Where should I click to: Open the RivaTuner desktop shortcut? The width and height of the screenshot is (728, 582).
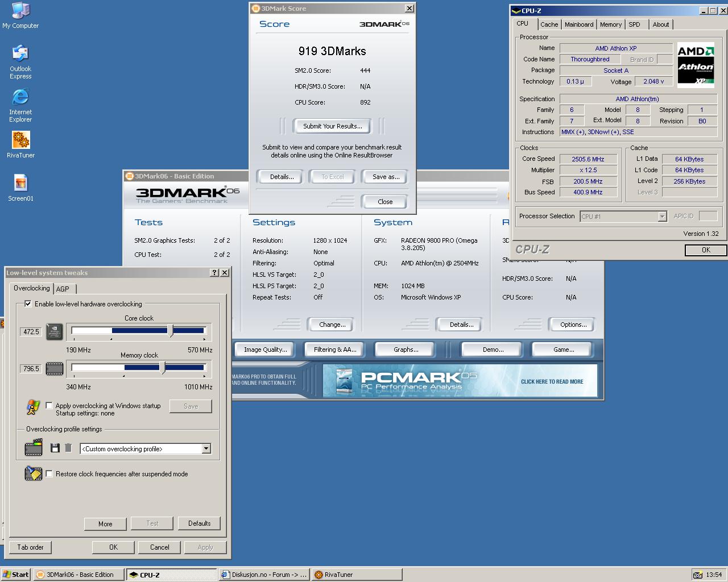[x=20, y=145]
